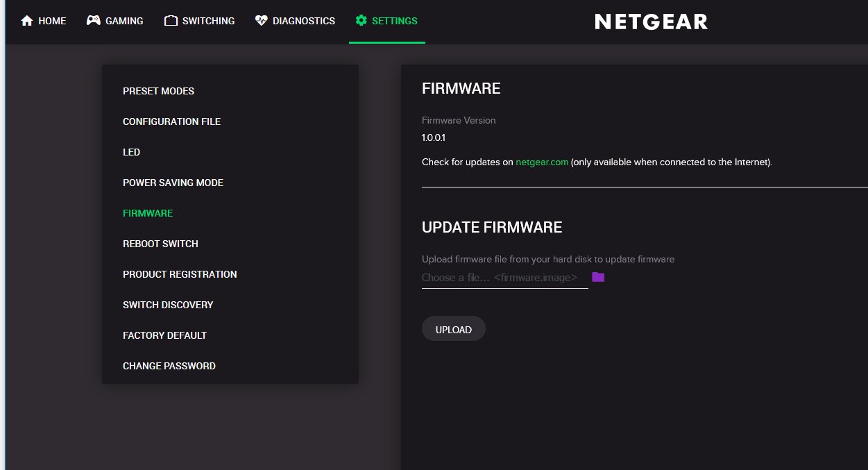Select Configuration File from the sidebar

pos(171,121)
